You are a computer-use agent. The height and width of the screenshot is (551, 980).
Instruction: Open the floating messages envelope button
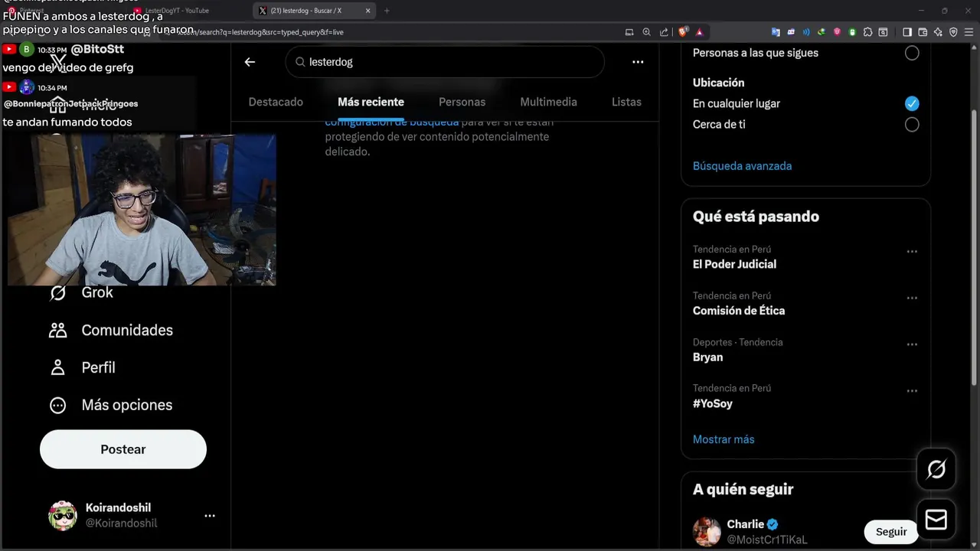(936, 520)
